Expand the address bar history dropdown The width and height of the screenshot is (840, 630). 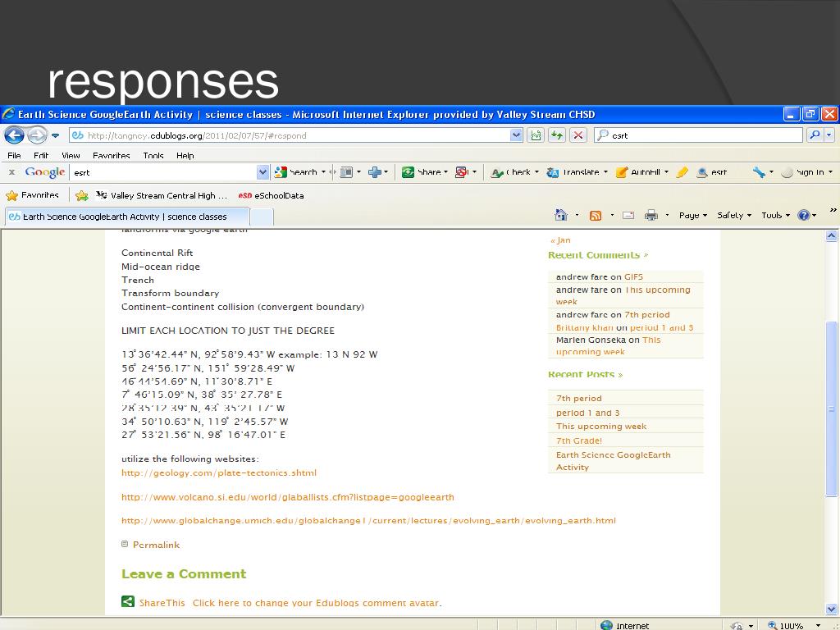(516, 135)
